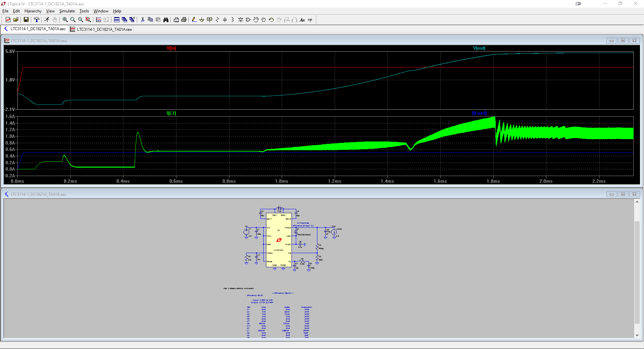This screenshot has width=644, height=349.
Task: Click the Pan magnifier icon
Action: coord(73,20)
